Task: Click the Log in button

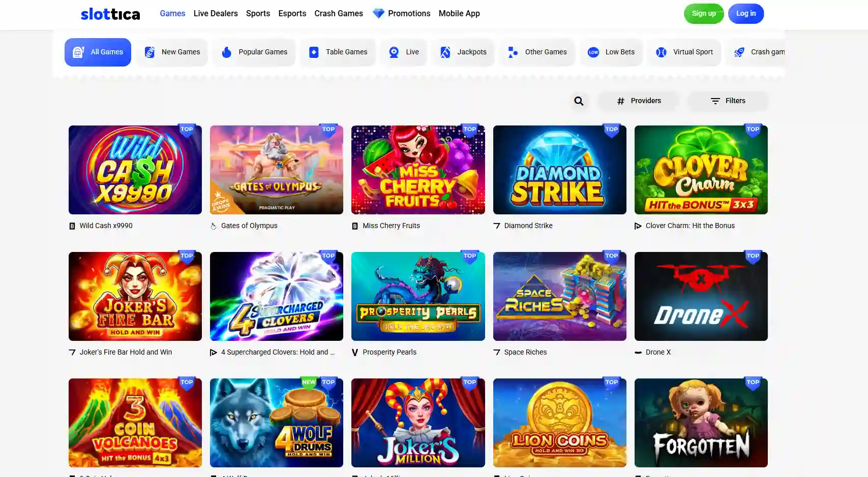Action: [746, 14]
